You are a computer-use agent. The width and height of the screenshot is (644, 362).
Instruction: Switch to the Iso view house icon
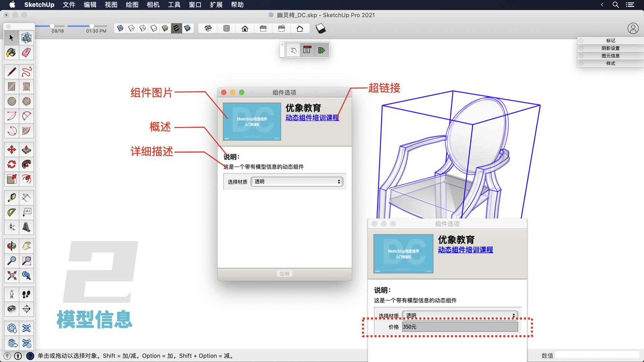208,28
